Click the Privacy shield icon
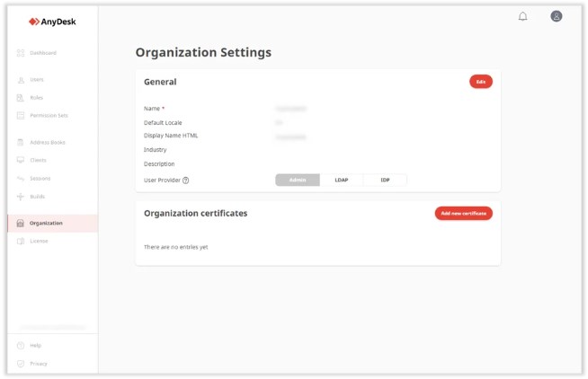This screenshot has height=379, width=588. (x=21, y=364)
